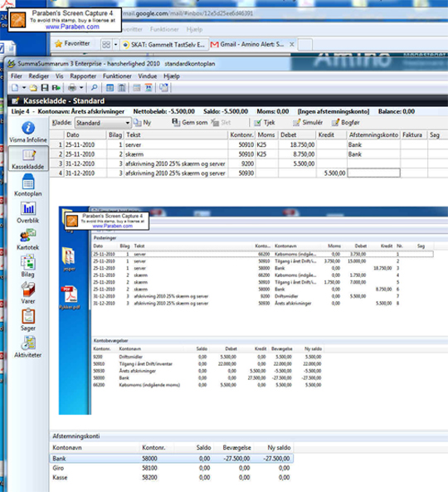This screenshot has width=448, height=492.
Task: Open Varer in the sidebar
Action: [x=28, y=294]
